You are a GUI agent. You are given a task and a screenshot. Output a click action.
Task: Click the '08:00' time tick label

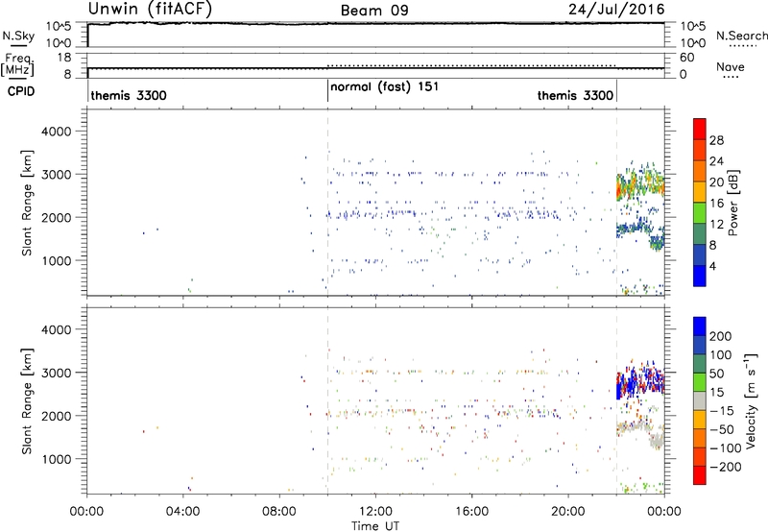click(279, 511)
